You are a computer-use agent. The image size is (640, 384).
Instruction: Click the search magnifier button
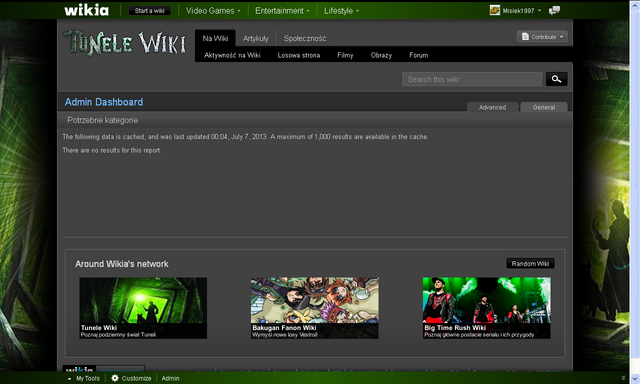tap(556, 79)
